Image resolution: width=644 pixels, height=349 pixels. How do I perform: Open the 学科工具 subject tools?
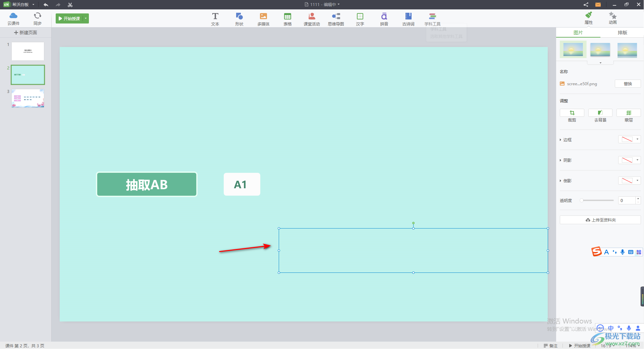432,19
